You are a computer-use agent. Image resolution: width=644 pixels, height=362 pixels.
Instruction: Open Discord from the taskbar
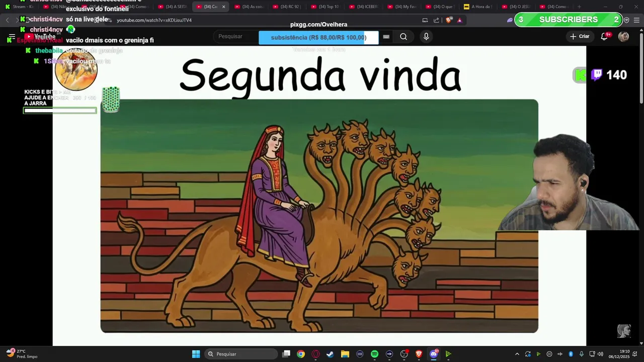(434, 354)
